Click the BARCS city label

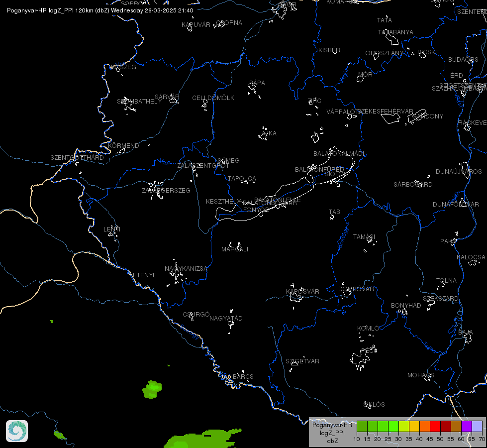tap(243, 377)
